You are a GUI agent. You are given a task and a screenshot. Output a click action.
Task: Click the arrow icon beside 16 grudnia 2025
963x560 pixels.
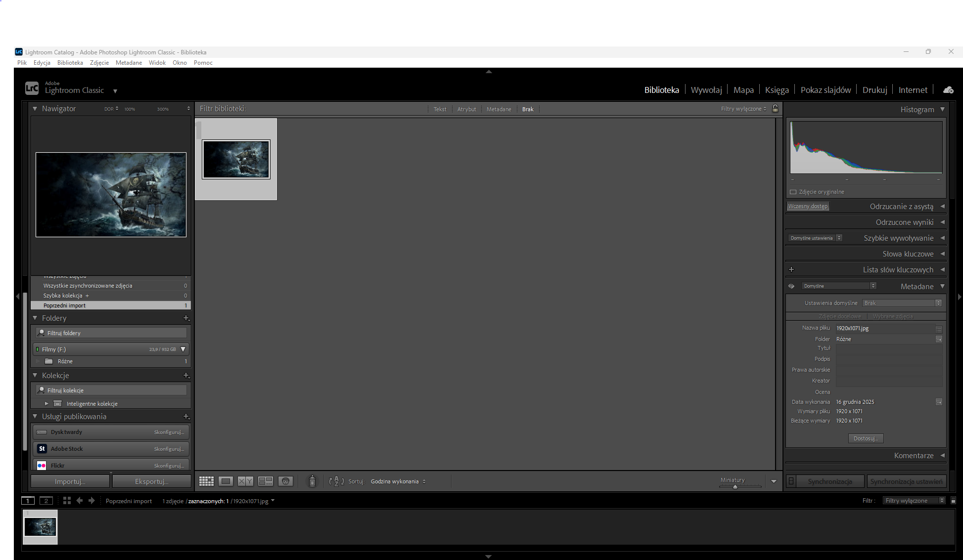(x=939, y=402)
